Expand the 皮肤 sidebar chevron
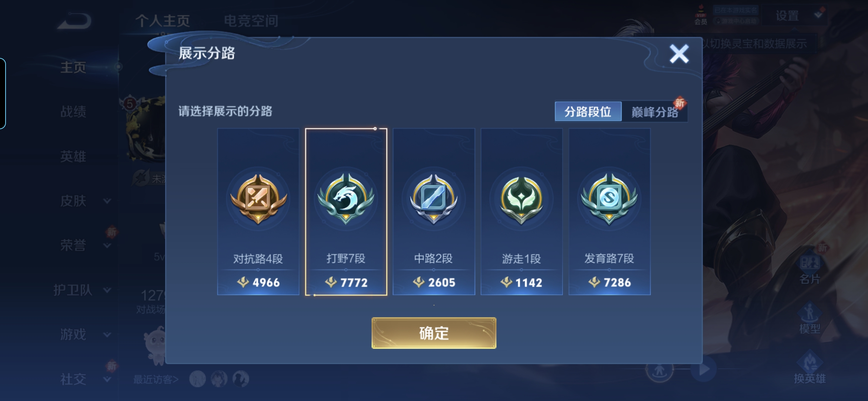This screenshot has height=401, width=868. click(x=107, y=201)
